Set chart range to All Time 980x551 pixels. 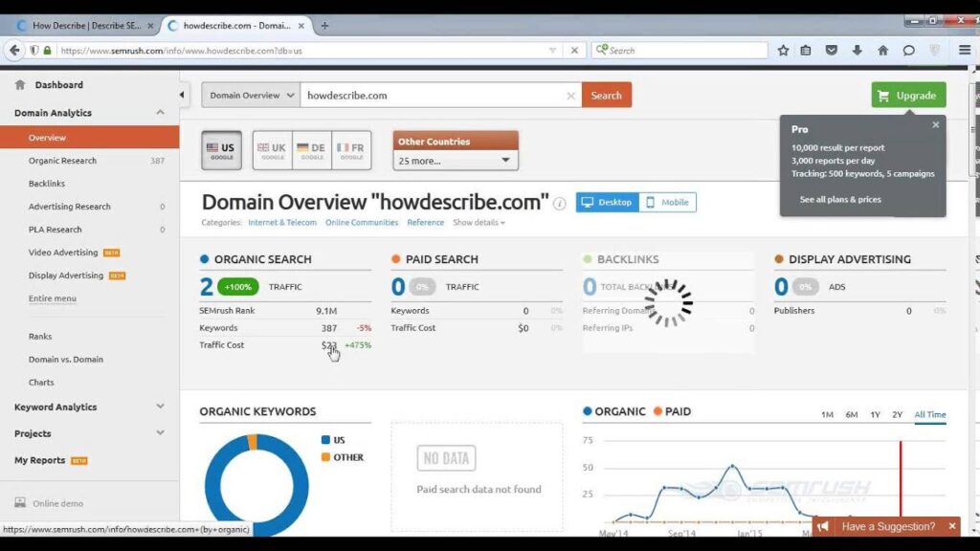[x=930, y=414]
